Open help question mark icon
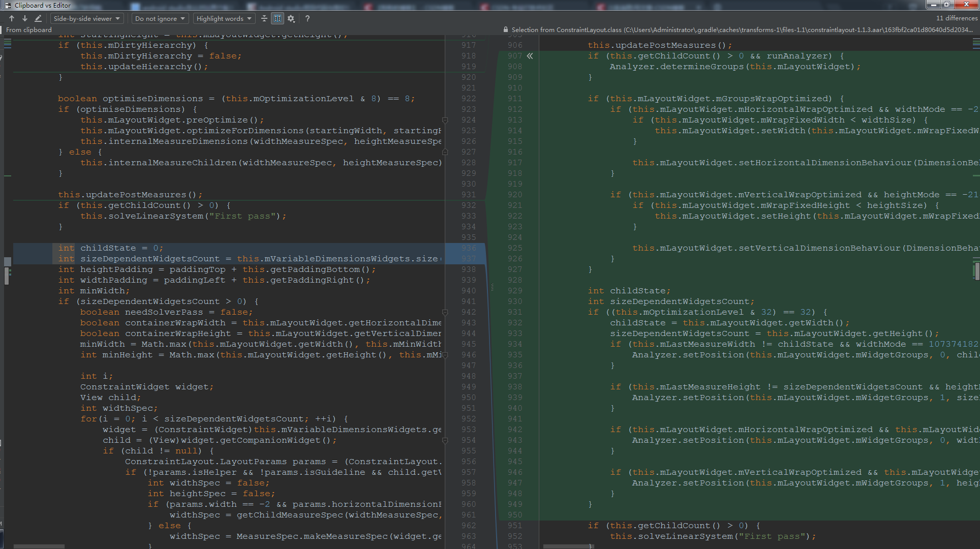The width and height of the screenshot is (980, 549). point(307,18)
